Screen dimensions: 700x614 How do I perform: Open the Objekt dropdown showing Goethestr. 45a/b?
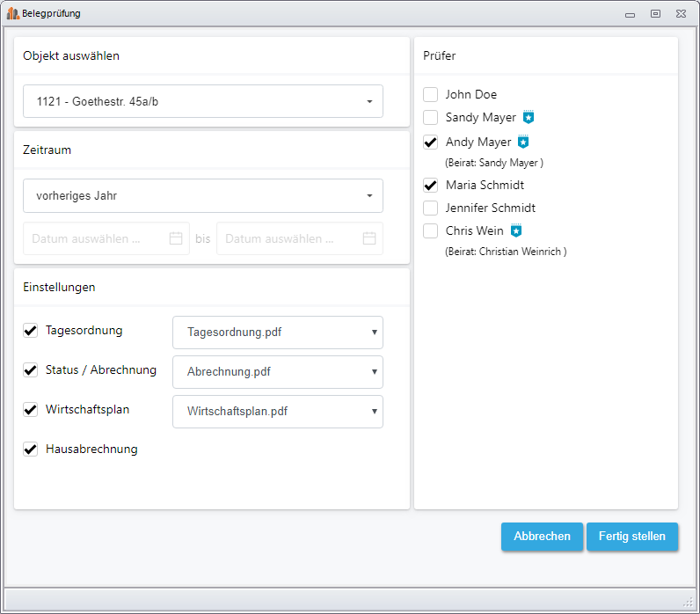(x=203, y=101)
